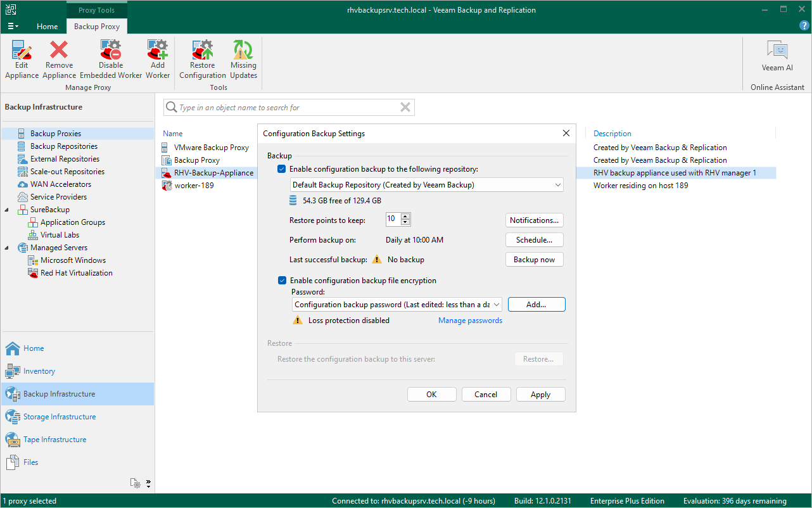Click the Connected to server status text
Viewport: 812px width, 508px height.
tap(414, 501)
